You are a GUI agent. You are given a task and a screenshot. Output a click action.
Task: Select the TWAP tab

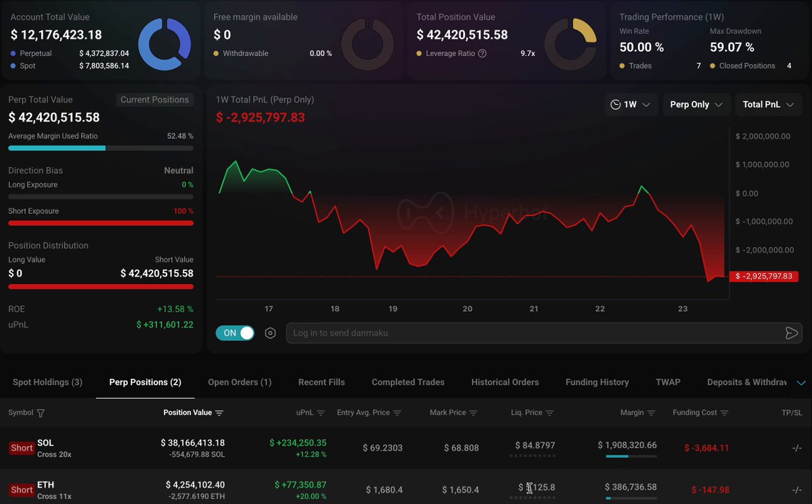pos(668,382)
